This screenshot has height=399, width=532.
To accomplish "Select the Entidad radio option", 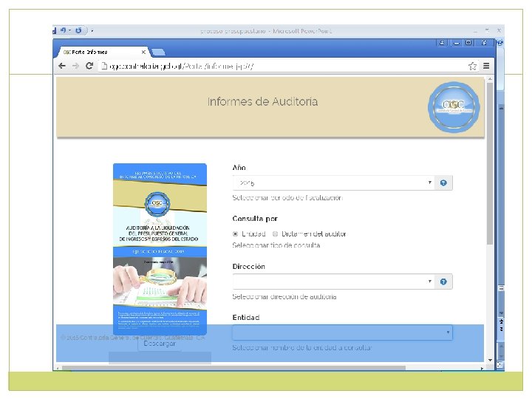I will coord(236,233).
